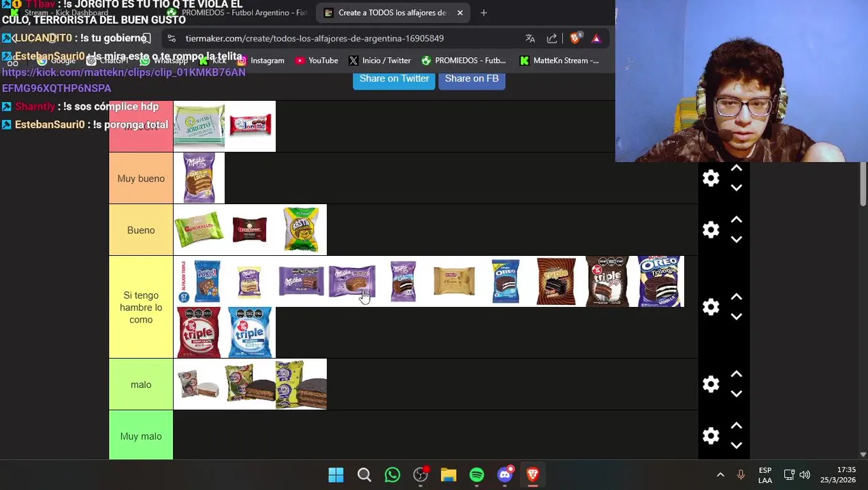Open Brave browser from the taskbar
Viewport: 868px width, 490px height.
coord(533,475)
